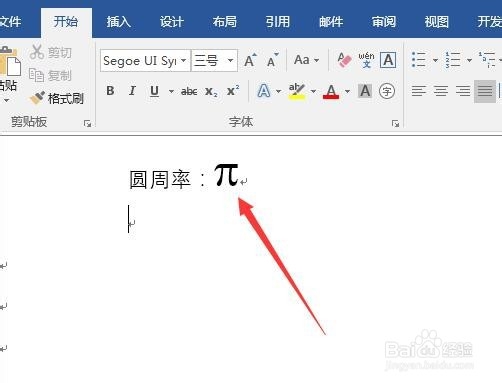The image size is (502, 383).
Task: Expand bullet list dropdown arrow
Action: (x=435, y=60)
